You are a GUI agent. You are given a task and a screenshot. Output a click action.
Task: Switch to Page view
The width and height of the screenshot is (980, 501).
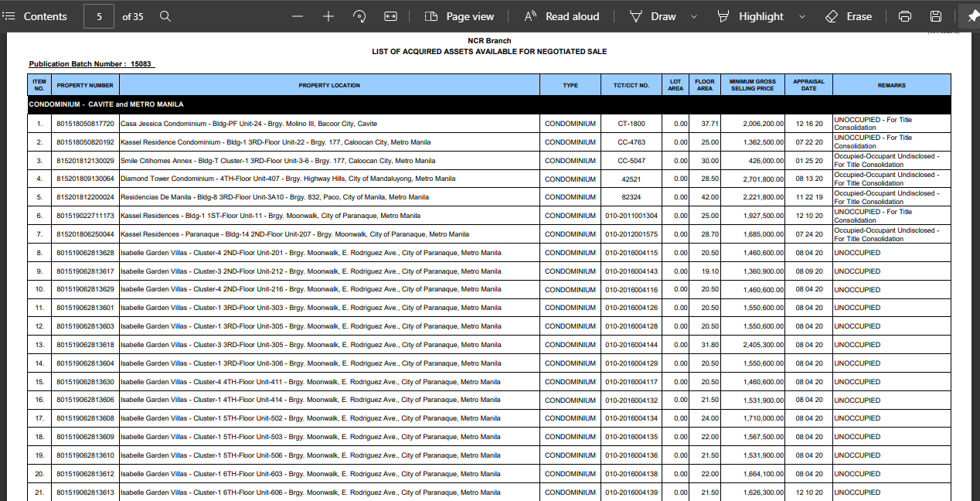point(459,16)
